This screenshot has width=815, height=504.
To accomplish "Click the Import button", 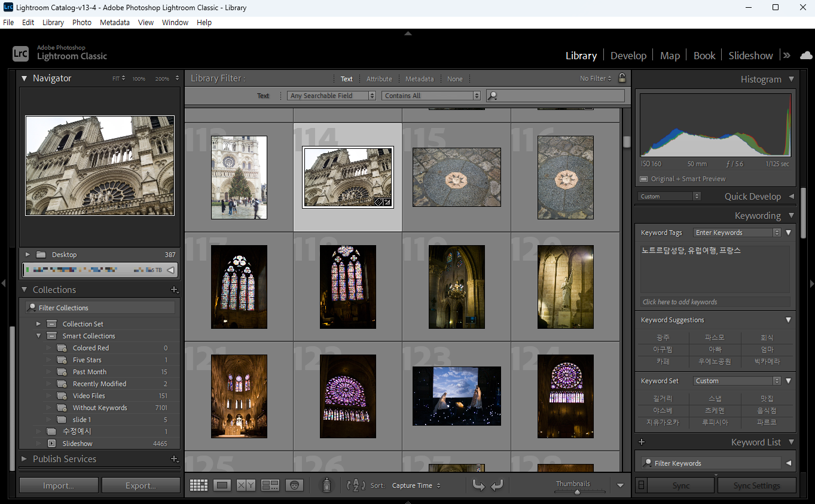I will click(59, 485).
